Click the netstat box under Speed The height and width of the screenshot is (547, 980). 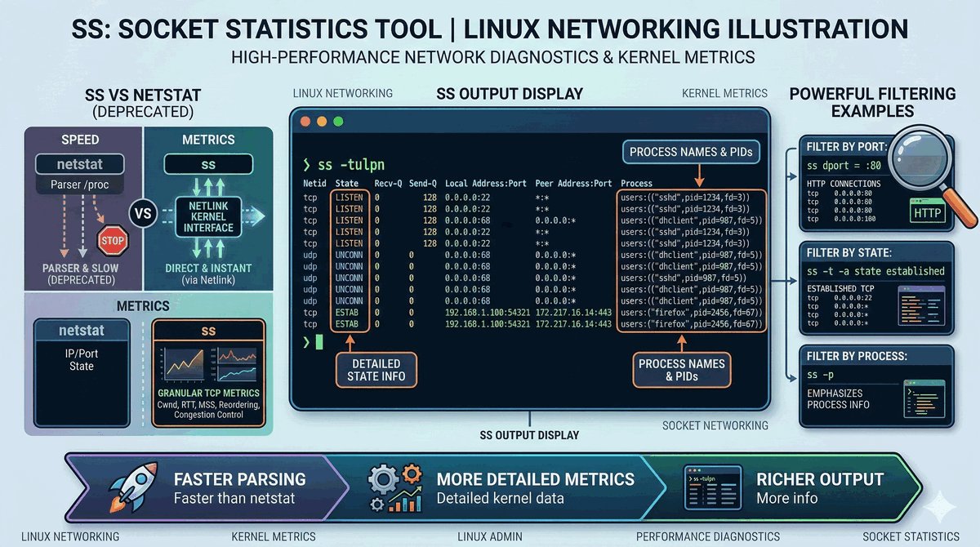tap(78, 165)
